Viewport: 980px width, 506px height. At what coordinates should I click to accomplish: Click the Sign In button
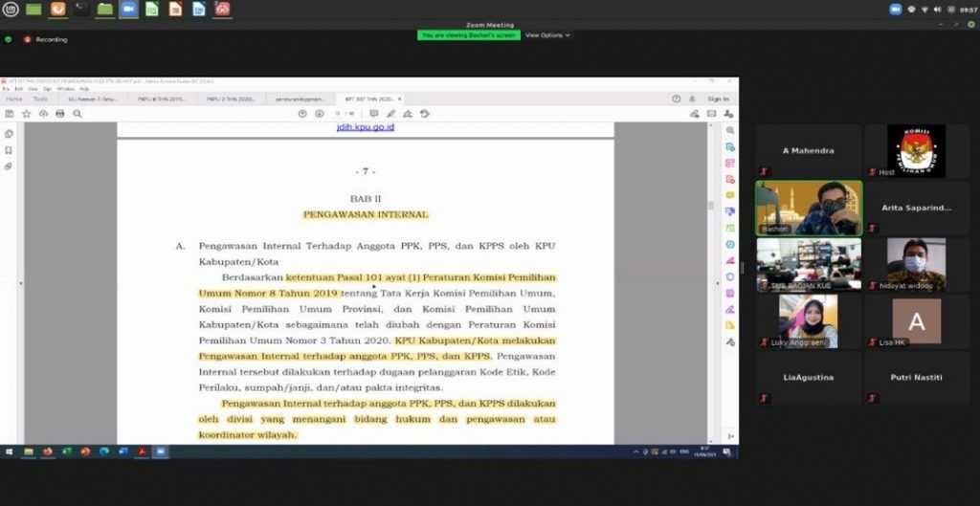tap(718, 99)
